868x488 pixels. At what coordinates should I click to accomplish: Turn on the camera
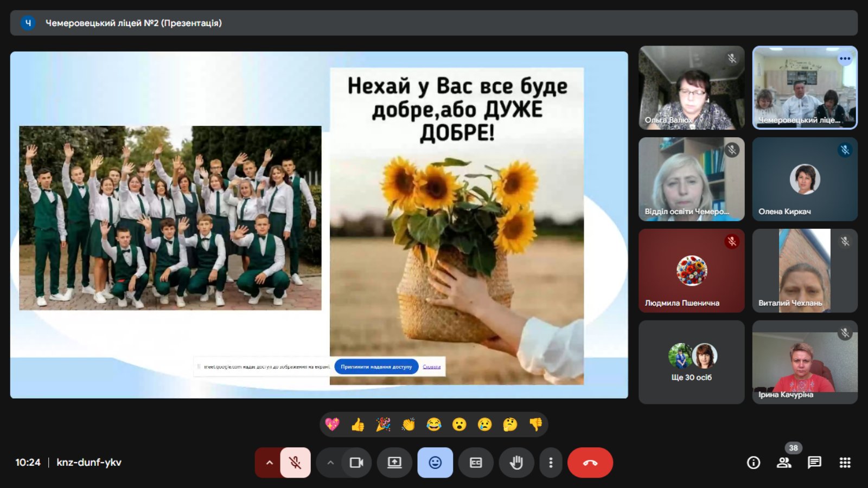tap(356, 463)
